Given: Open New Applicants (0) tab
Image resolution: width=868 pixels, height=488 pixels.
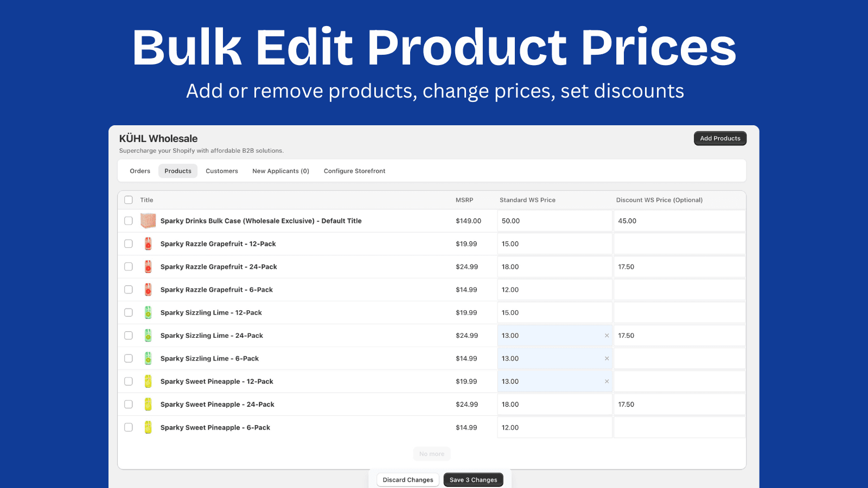Looking at the screenshot, I should [x=280, y=171].
